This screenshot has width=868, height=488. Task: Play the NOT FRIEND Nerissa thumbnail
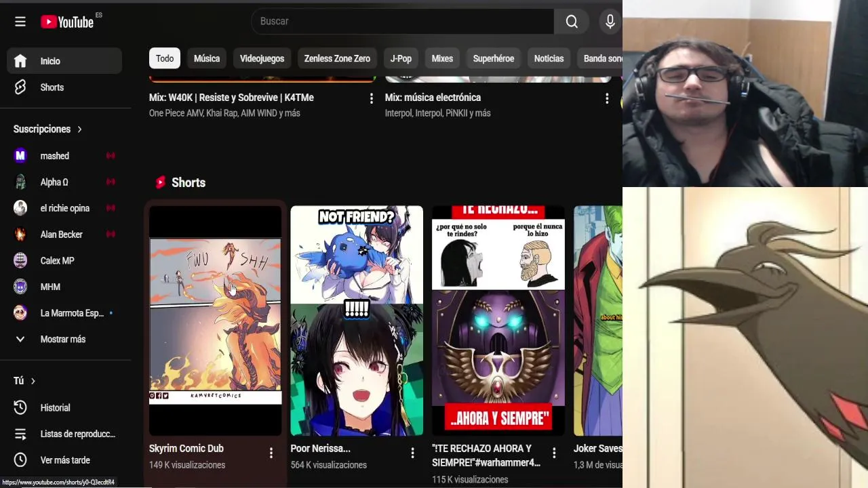tap(357, 321)
